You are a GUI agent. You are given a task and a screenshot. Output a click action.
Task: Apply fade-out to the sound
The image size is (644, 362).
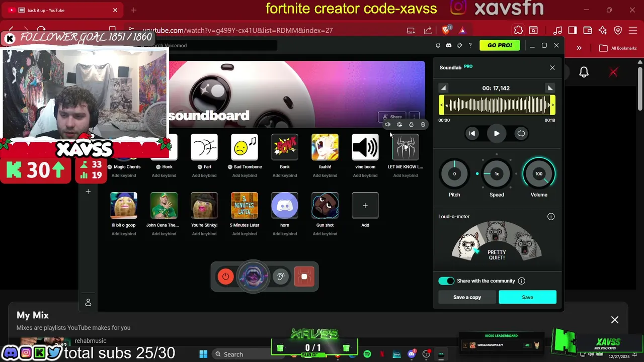pos(550,88)
